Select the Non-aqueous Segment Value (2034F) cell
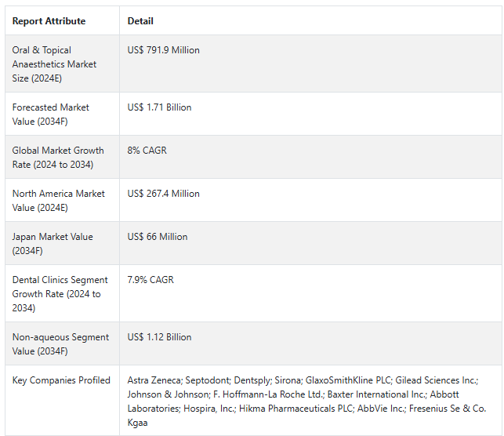 60,343
